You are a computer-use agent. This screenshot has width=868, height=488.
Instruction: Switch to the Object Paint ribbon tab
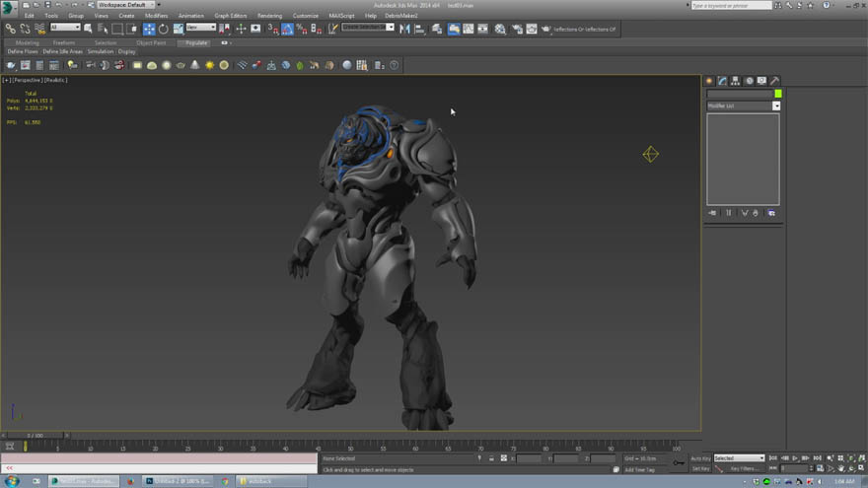151,42
